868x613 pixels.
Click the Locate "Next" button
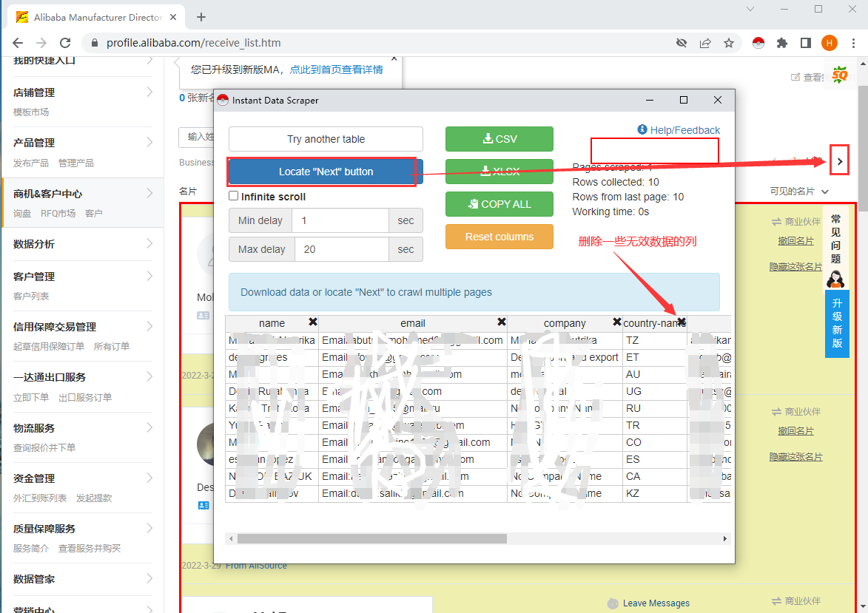tap(326, 172)
